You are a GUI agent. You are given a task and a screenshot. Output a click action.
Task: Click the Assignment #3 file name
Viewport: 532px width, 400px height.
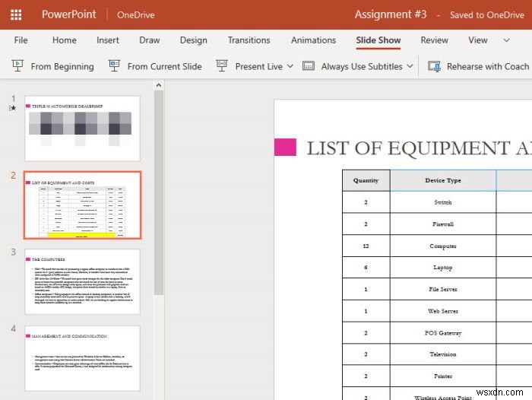pyautogui.click(x=391, y=14)
